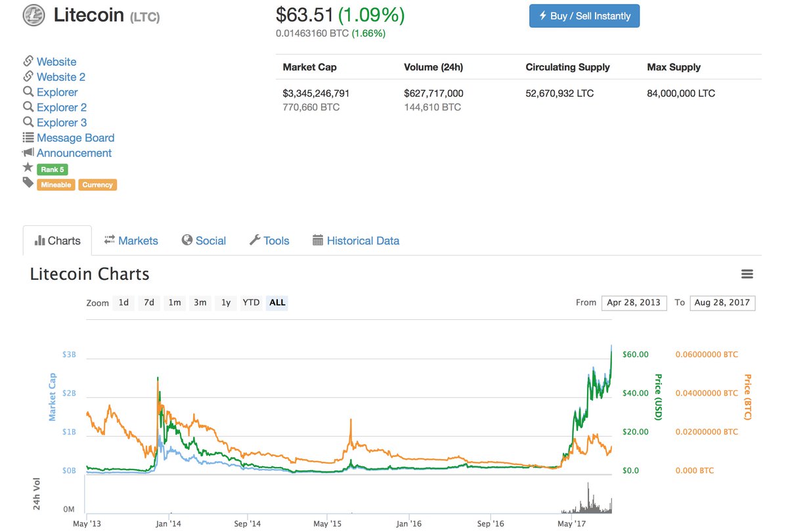Click the star icon next to Rank 5
Viewport: 788px width, 532px height.
28,168
